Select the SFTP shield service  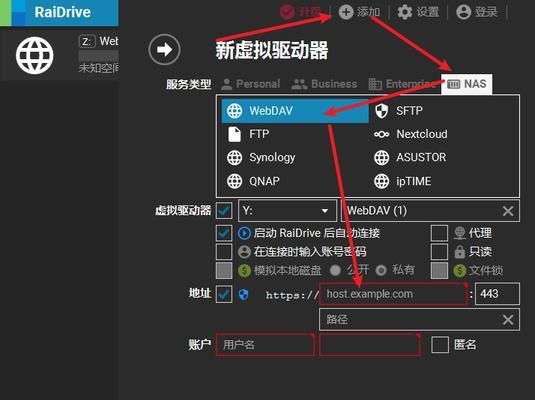(442, 111)
